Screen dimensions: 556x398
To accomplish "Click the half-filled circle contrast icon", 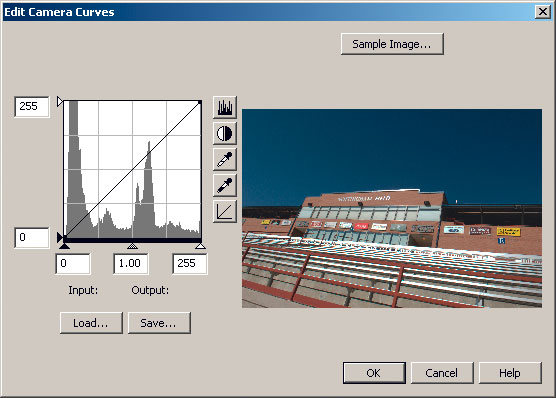I will (225, 133).
